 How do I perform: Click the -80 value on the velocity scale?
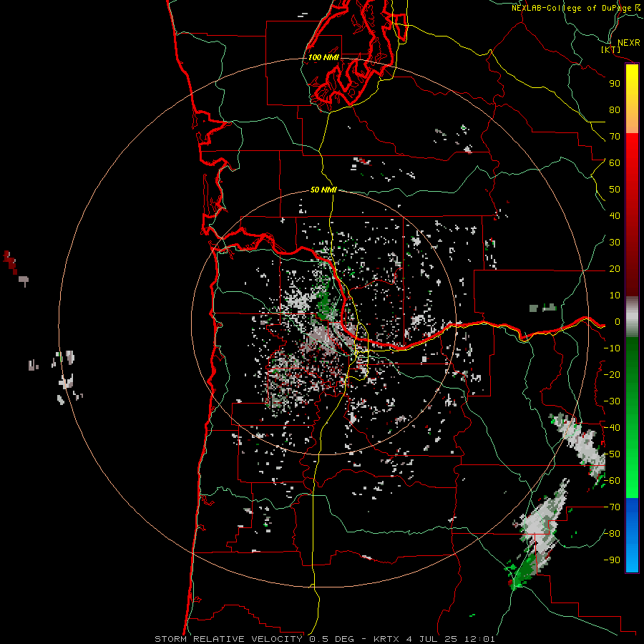click(x=612, y=534)
